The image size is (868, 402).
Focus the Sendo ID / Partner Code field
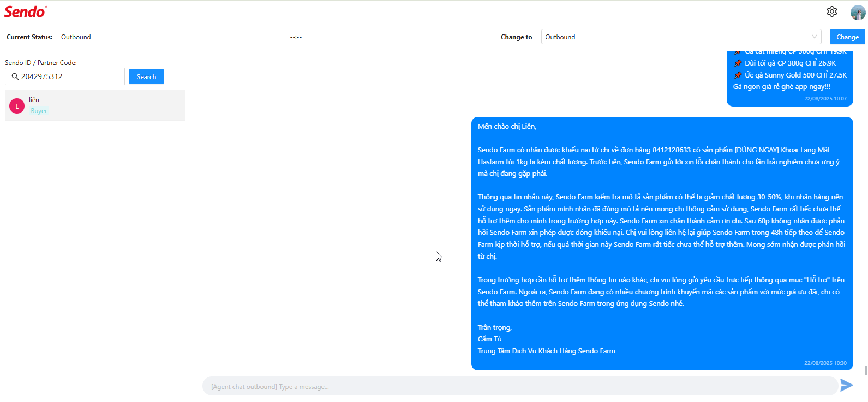65,76
